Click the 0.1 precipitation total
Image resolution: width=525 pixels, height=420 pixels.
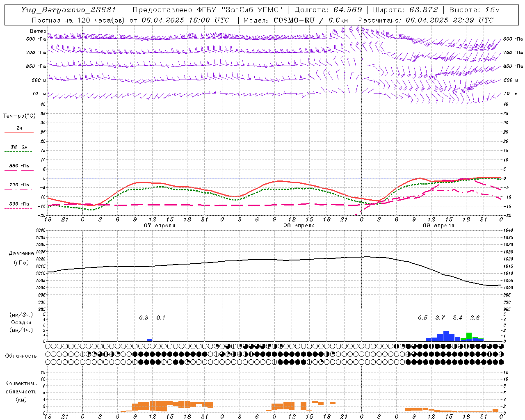click(161, 318)
